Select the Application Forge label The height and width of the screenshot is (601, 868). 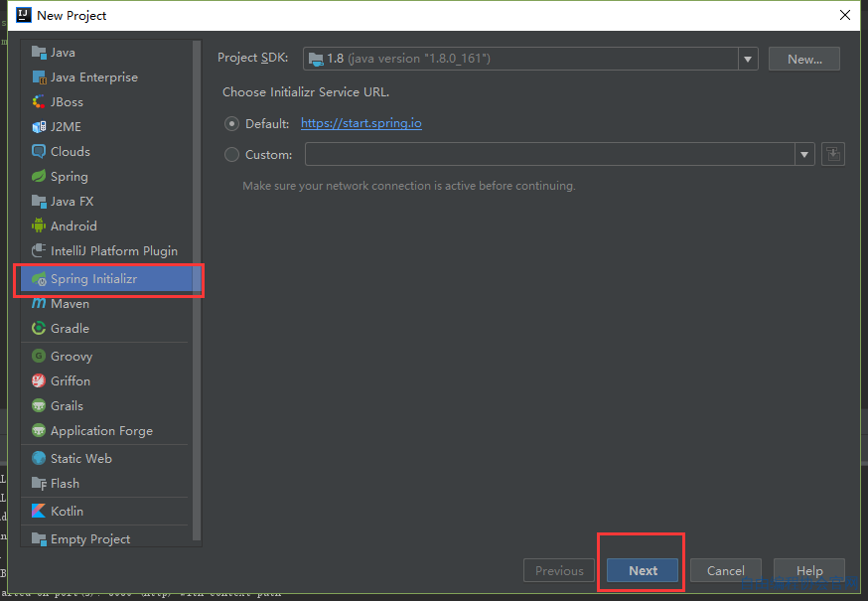[102, 431]
